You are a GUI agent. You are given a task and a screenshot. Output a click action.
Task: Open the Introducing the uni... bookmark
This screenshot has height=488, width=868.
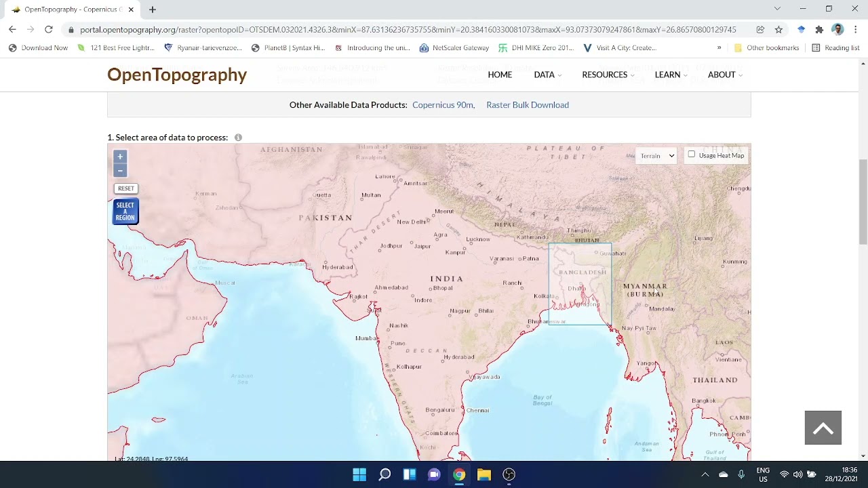[x=372, y=48]
